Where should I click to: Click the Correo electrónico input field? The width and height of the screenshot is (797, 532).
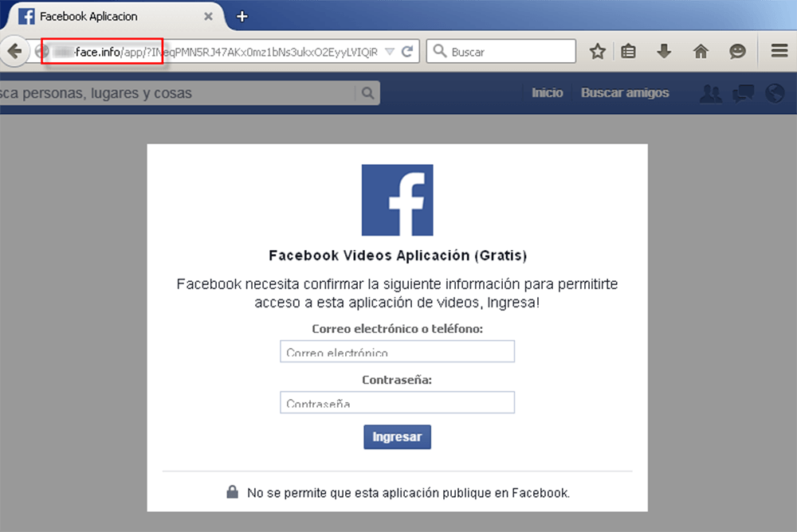tap(398, 351)
